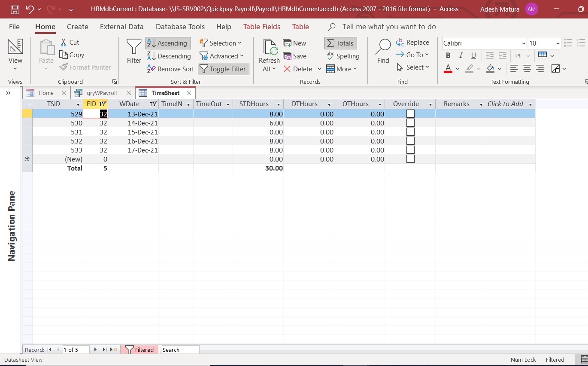This screenshot has height=366, width=588.
Task: Open the background fill color bucket arrow
Action: click(500, 69)
